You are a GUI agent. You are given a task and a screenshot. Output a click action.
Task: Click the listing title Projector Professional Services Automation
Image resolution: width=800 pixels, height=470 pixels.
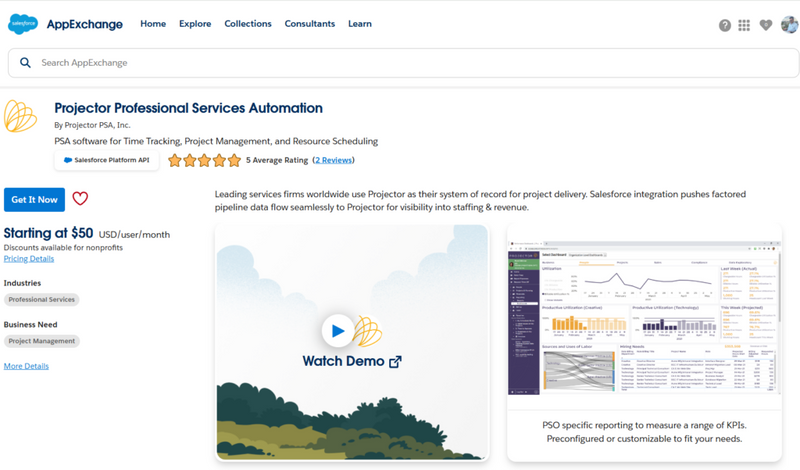[x=188, y=108]
